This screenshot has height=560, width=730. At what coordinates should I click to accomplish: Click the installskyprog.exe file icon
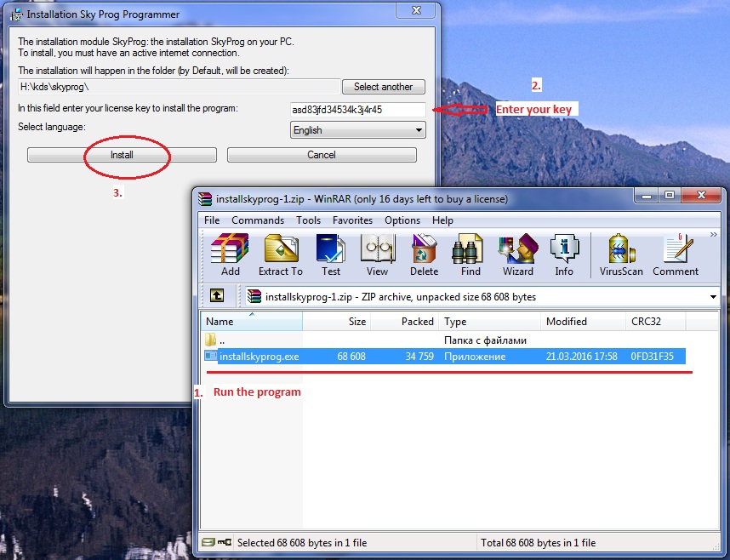click(211, 356)
